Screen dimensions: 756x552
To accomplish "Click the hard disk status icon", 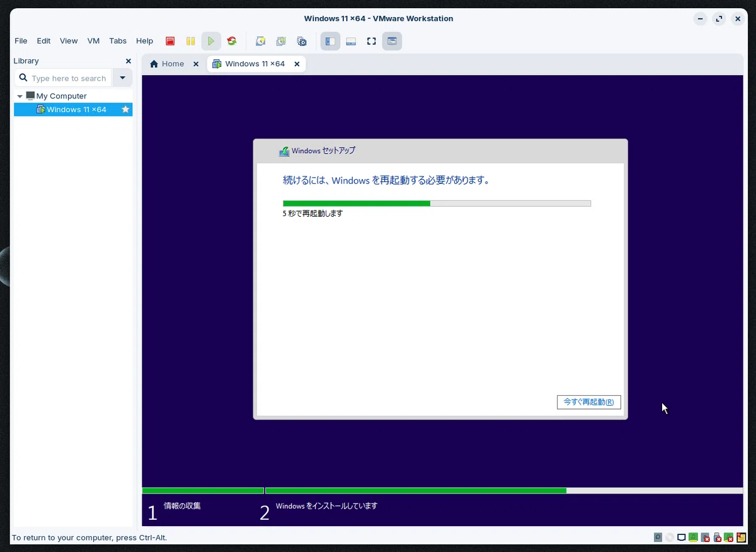I will pos(658,538).
